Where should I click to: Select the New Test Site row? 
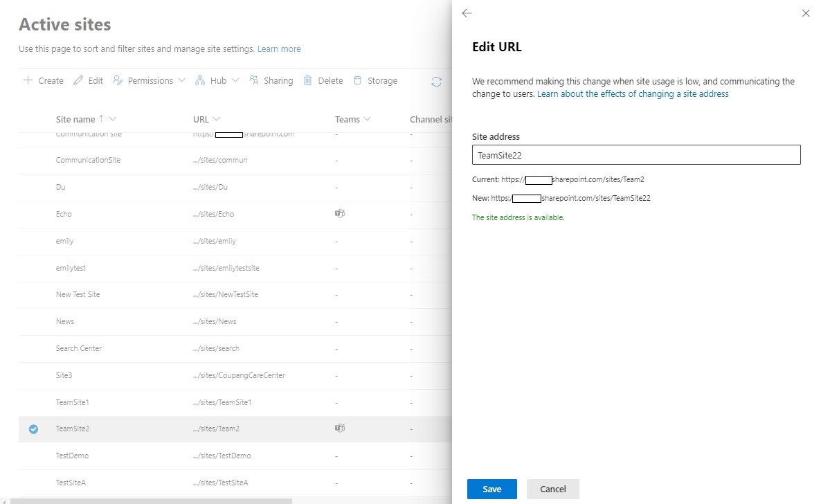point(235,294)
